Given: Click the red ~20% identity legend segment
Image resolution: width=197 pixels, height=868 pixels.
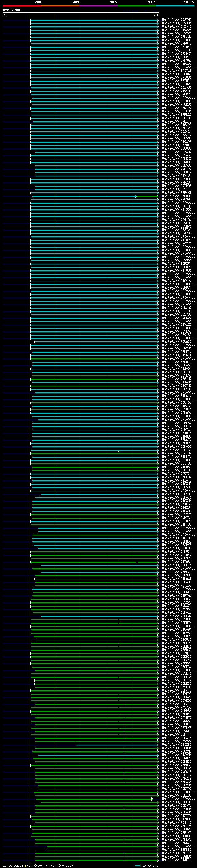Looking at the screenshot, I should (22, 6).
